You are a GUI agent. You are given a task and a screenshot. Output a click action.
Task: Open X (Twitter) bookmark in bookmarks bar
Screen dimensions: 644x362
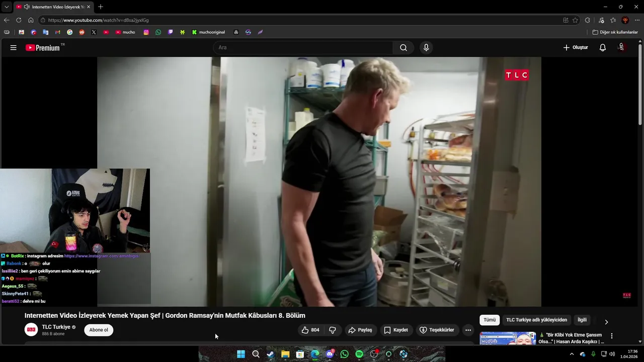(94, 32)
